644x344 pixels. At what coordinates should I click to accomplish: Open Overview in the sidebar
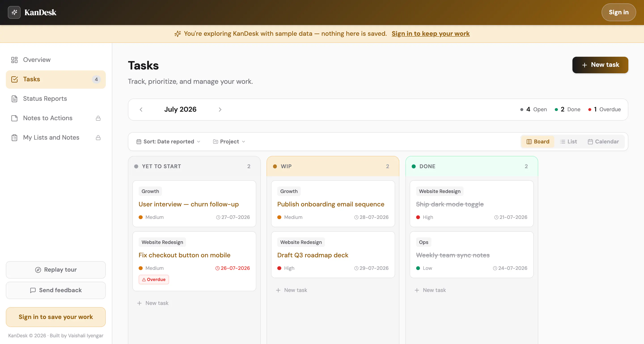click(56, 60)
